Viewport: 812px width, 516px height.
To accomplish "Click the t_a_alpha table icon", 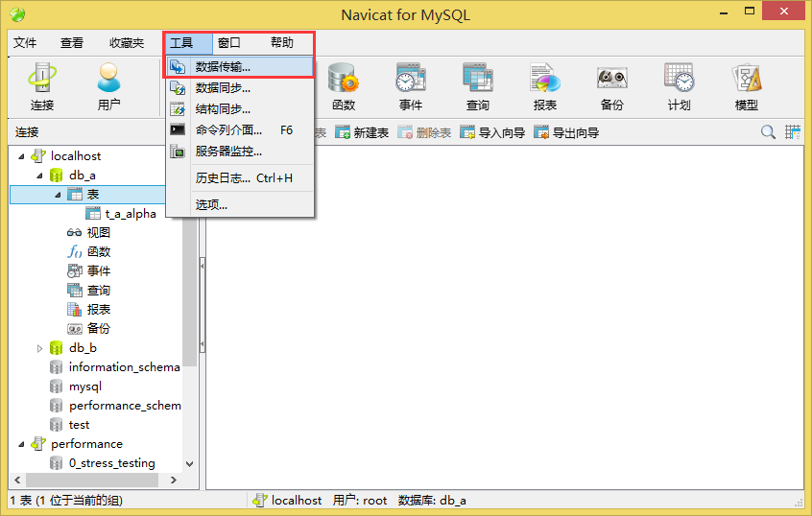I will [93, 213].
